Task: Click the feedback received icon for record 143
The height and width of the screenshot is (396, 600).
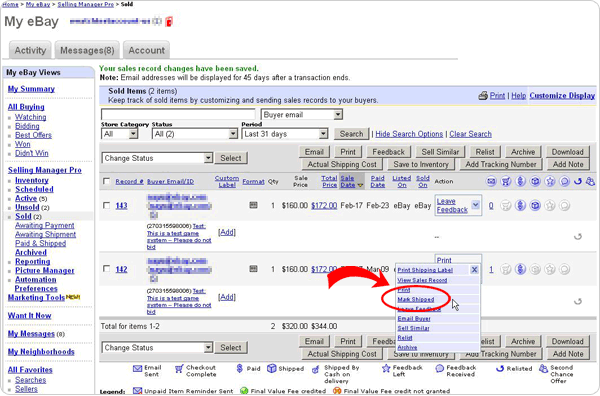Action: pyautogui.click(x=564, y=205)
